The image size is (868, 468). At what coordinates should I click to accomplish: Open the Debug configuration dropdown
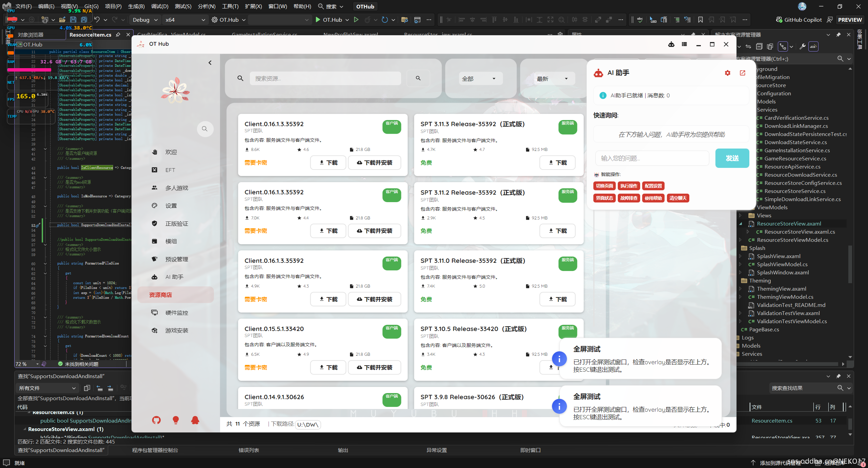[x=145, y=20]
